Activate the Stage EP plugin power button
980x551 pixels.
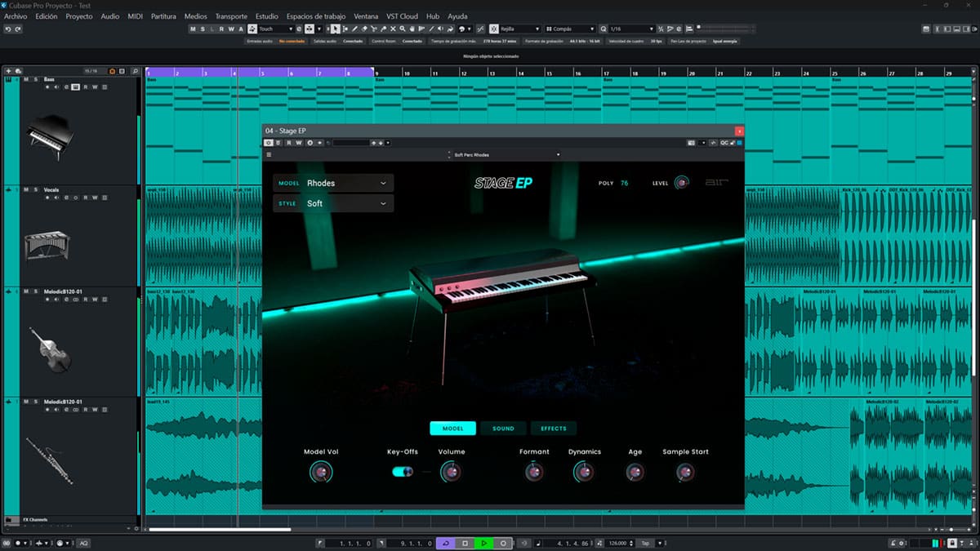coord(268,143)
